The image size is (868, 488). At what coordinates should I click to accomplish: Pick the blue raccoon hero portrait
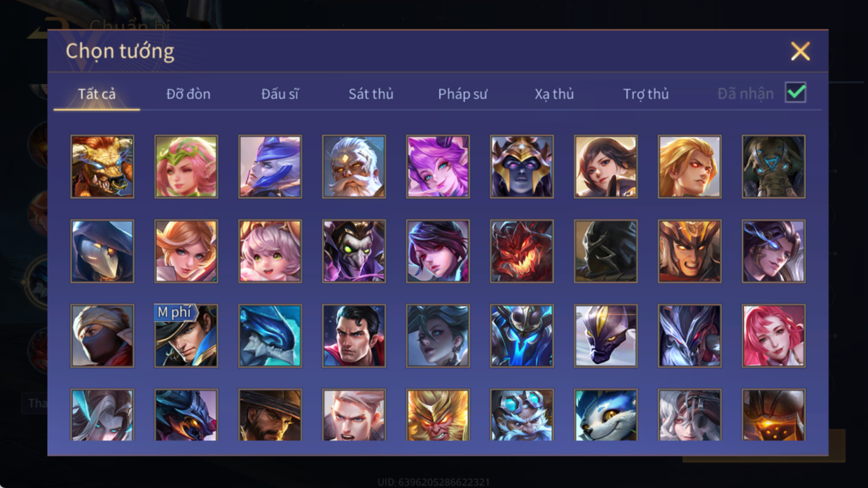pos(606,415)
